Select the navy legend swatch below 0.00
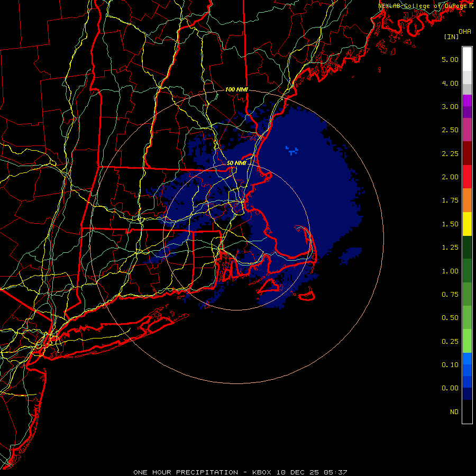This screenshot has height=476, width=476. click(467, 393)
